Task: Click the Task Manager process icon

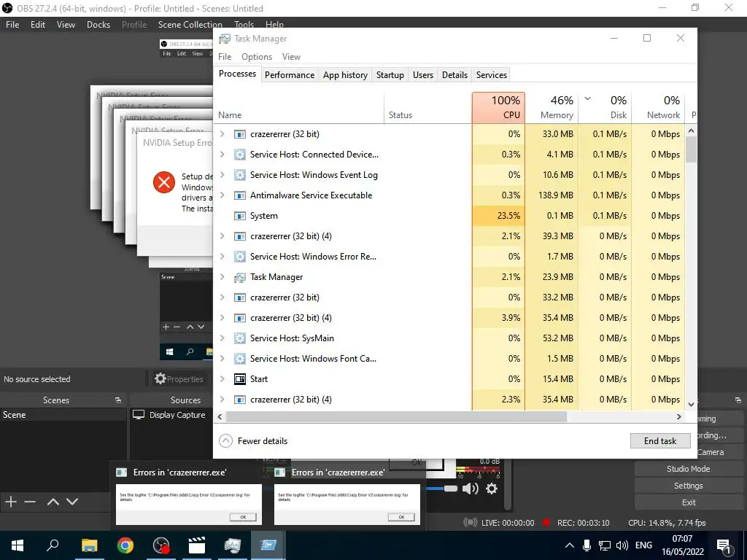Action: 239,277
